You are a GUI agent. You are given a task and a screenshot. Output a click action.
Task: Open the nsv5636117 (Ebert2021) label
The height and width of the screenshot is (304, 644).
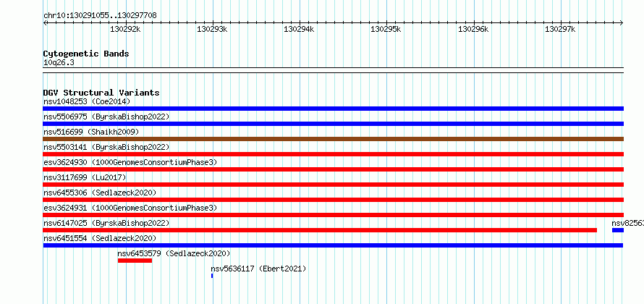click(x=258, y=269)
